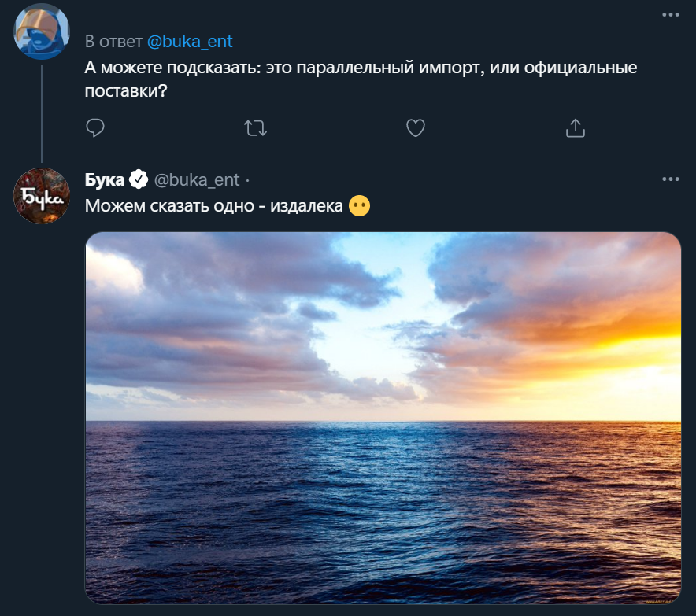Share the top tweet via the share icon
696x616 pixels.
click(x=576, y=127)
